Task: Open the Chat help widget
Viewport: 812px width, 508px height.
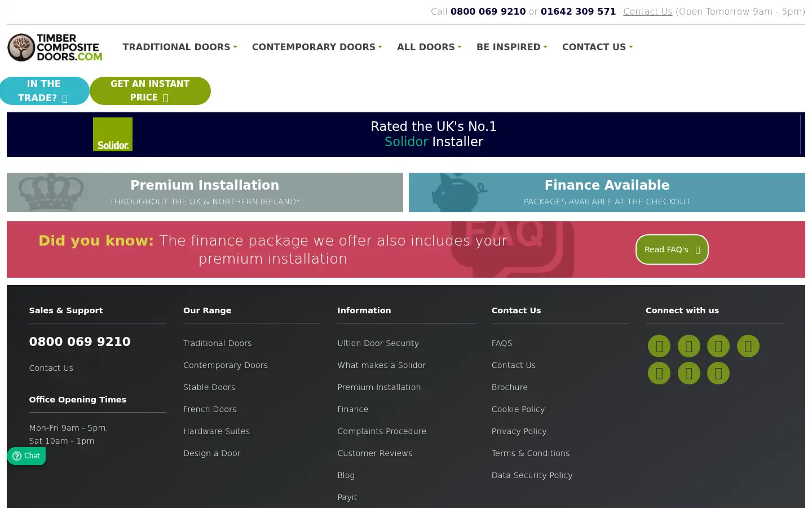Action: click(27, 456)
